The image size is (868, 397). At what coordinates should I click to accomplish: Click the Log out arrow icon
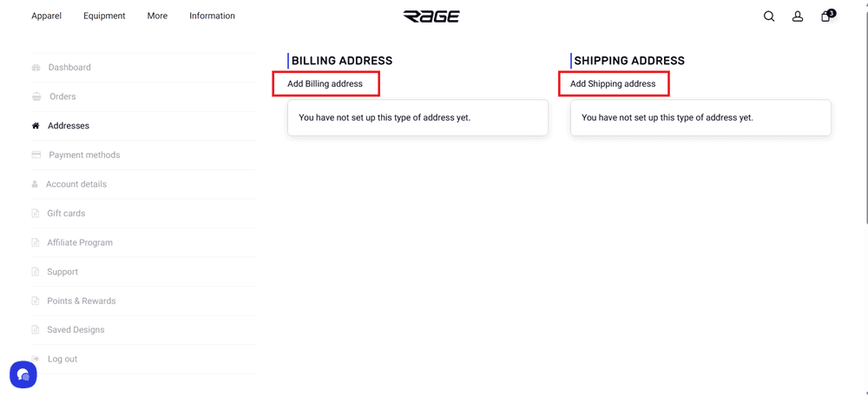coord(36,359)
